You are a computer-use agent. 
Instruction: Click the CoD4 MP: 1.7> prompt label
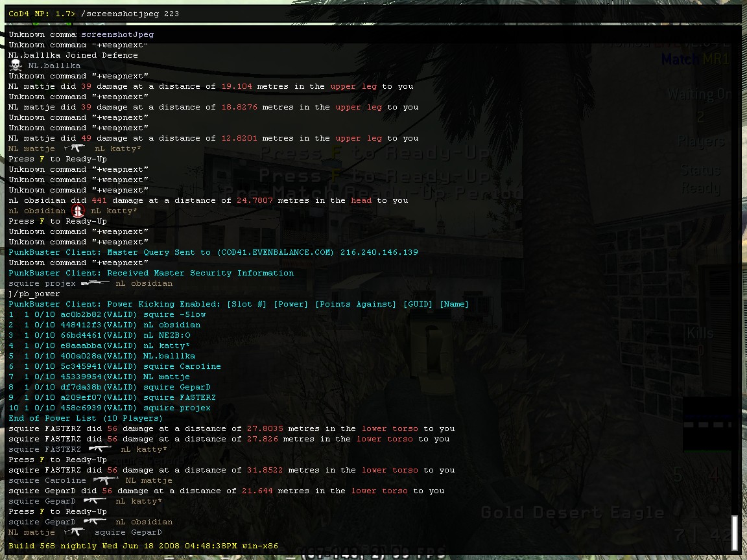[42, 14]
